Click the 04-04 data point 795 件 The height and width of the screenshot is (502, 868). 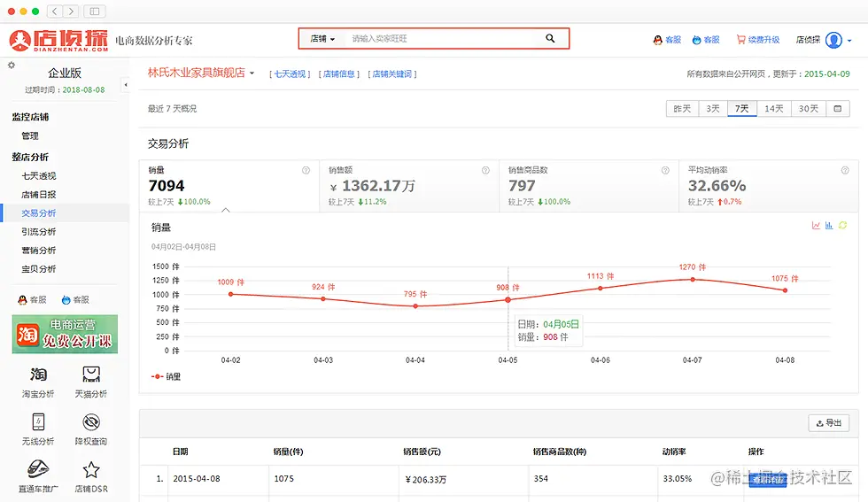[415, 306]
